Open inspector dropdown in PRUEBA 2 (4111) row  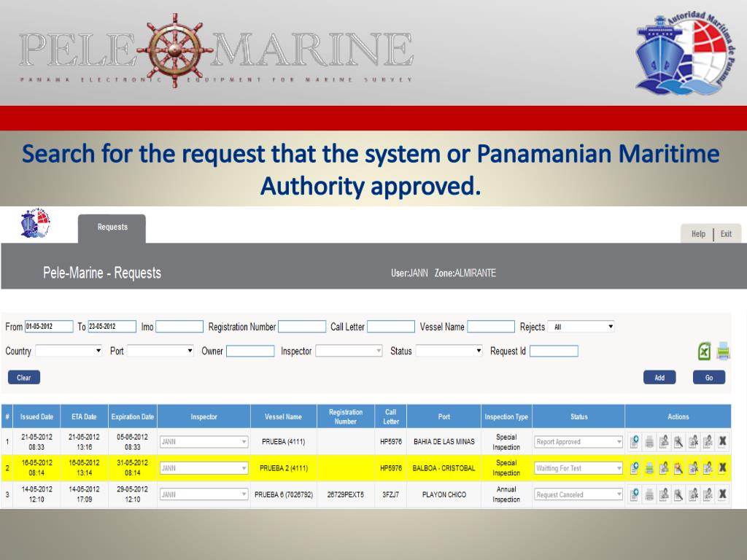(x=204, y=468)
